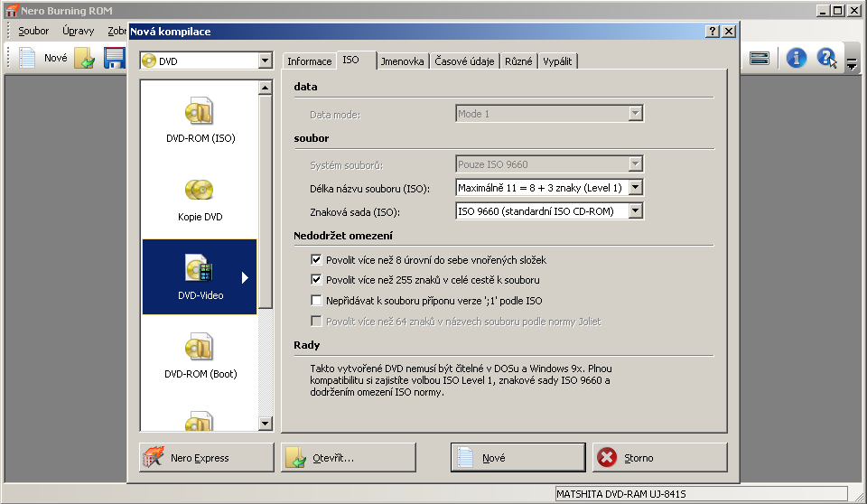Click the Nové button in dialog

point(517,458)
